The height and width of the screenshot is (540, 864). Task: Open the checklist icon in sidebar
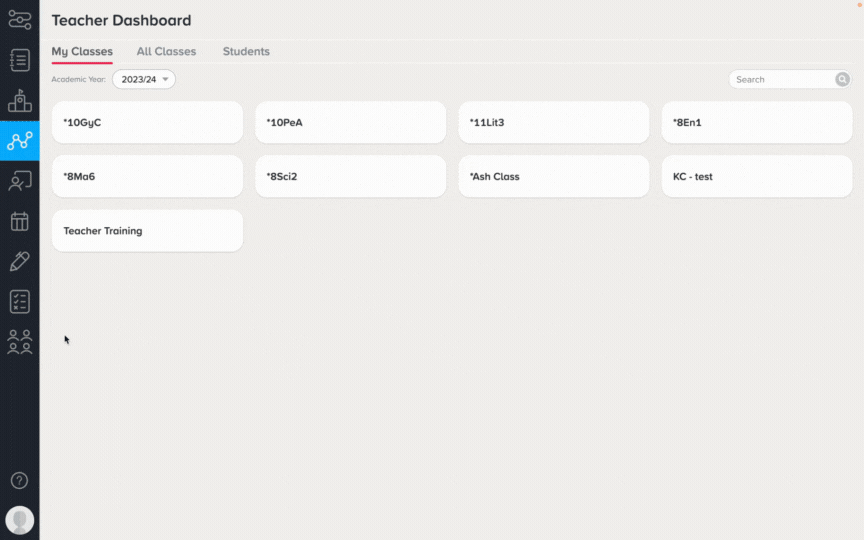pos(20,301)
